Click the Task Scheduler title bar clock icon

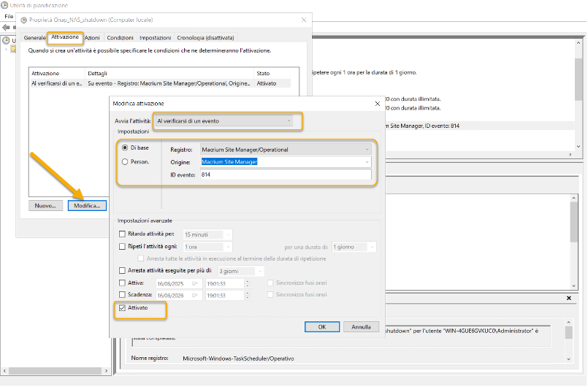coord(4,5)
